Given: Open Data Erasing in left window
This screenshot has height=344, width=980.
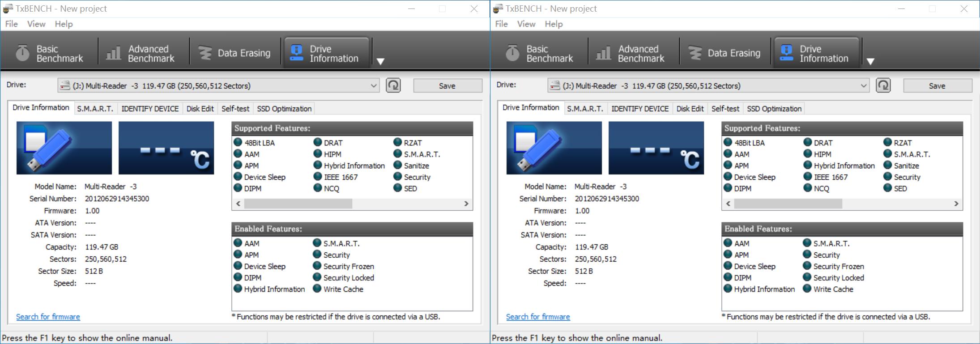Looking at the screenshot, I should point(235,53).
